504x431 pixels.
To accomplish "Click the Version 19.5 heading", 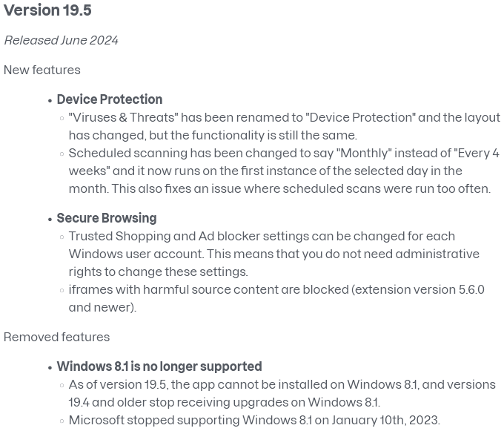I will point(47,10).
